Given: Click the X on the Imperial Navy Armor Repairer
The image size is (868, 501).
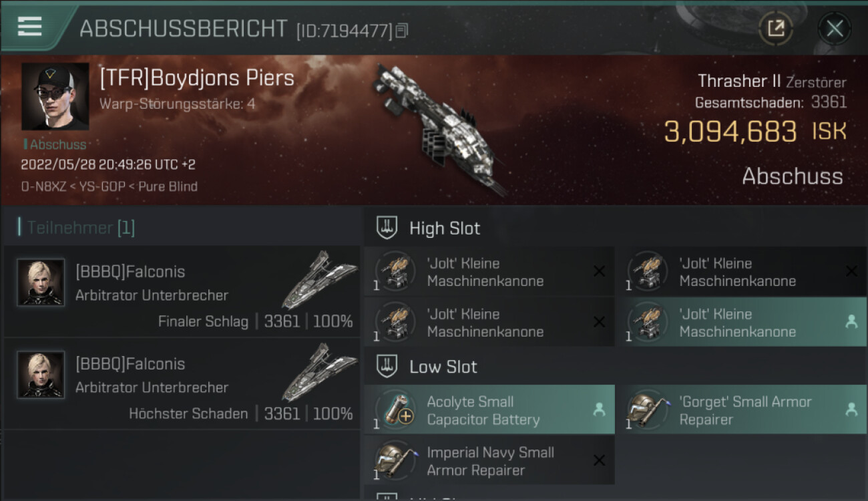Looking at the screenshot, I should 599,460.
